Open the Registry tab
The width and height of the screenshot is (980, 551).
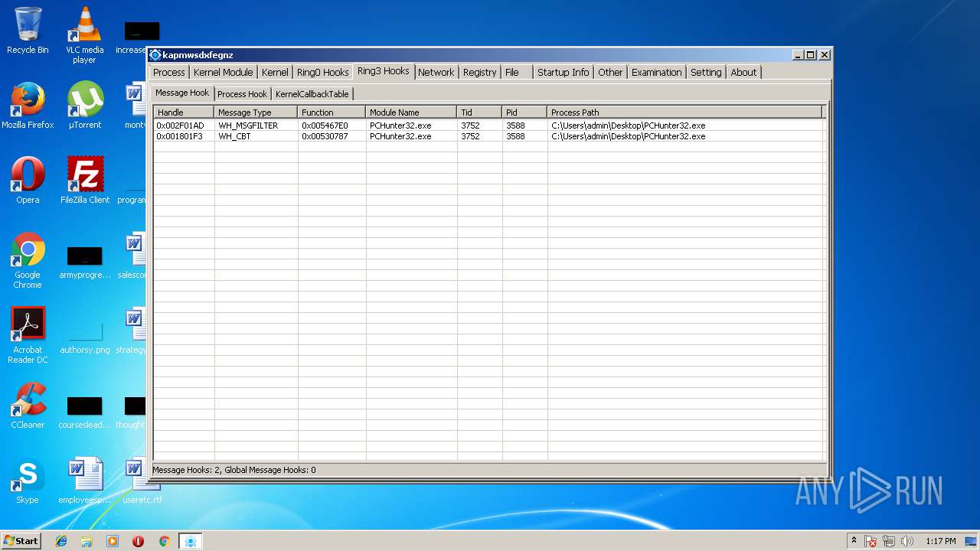(x=479, y=72)
